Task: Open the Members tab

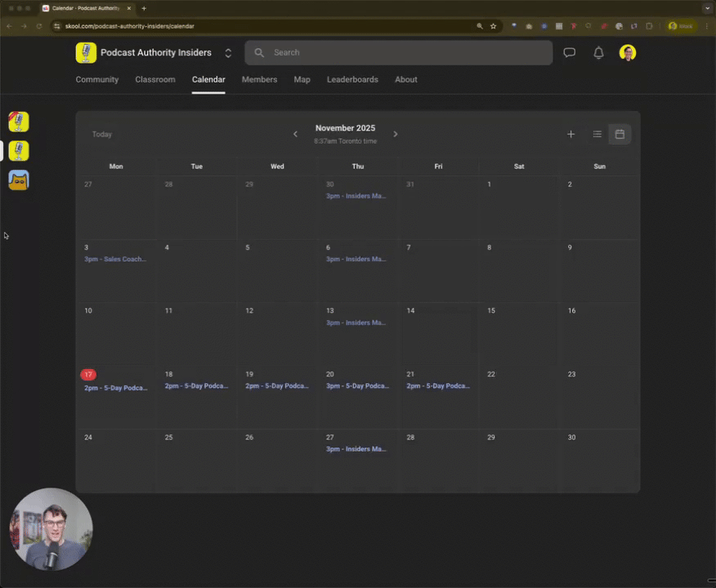Action: (259, 79)
